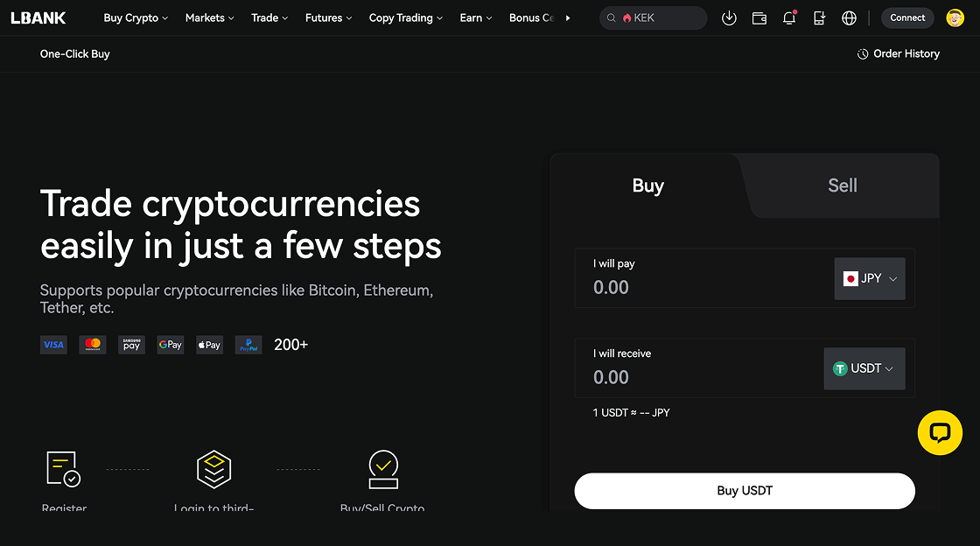980x546 pixels.
Task: Click the user avatar icon
Action: 955,18
